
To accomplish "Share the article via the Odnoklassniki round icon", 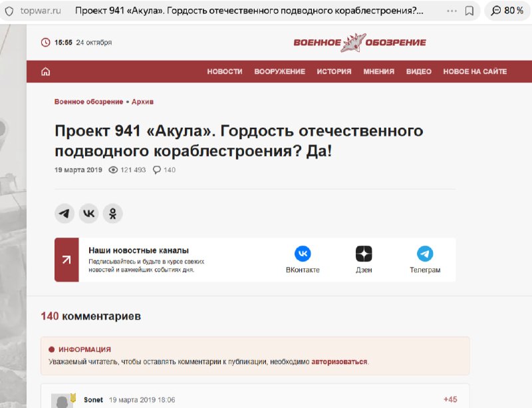I will point(113,214).
